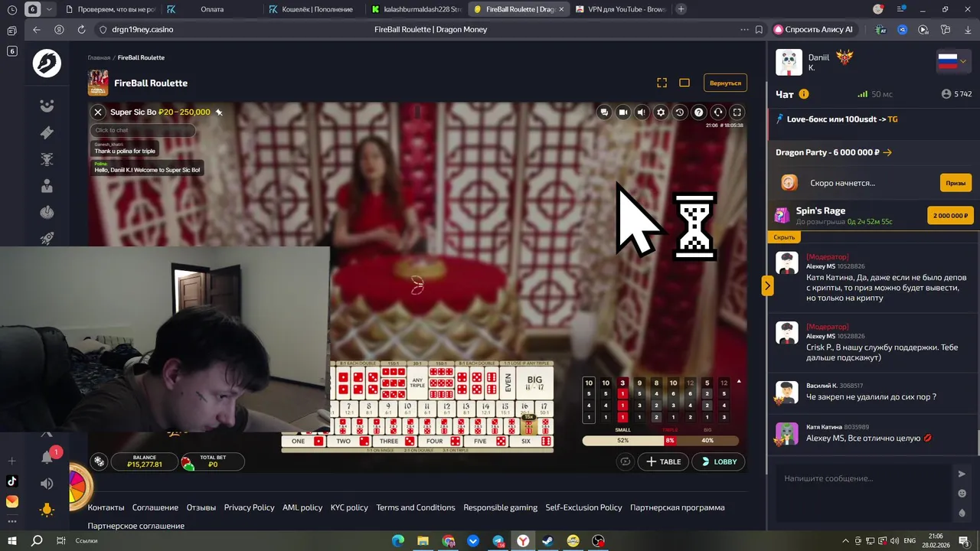Open the TABLE button with plus
The height and width of the screenshot is (551, 980).
pos(663,461)
